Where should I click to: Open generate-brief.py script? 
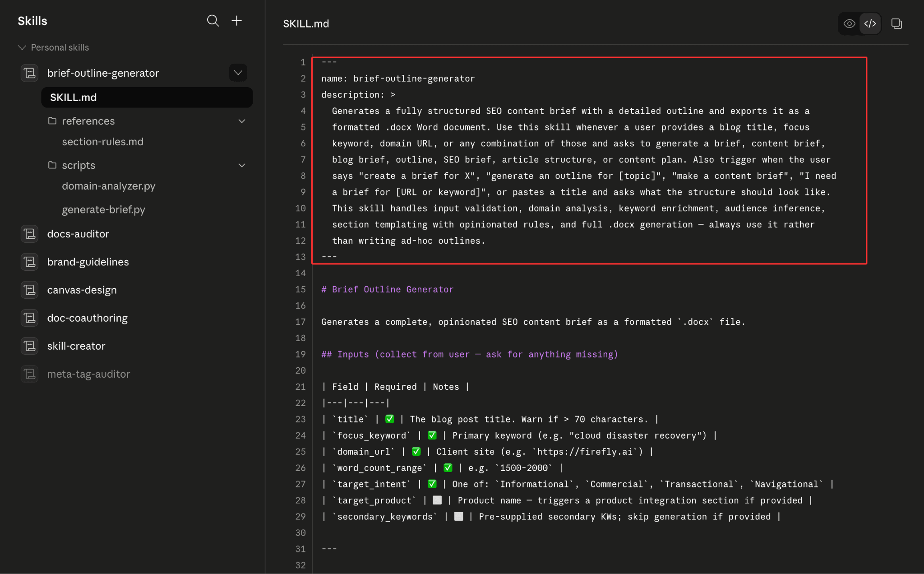click(103, 209)
